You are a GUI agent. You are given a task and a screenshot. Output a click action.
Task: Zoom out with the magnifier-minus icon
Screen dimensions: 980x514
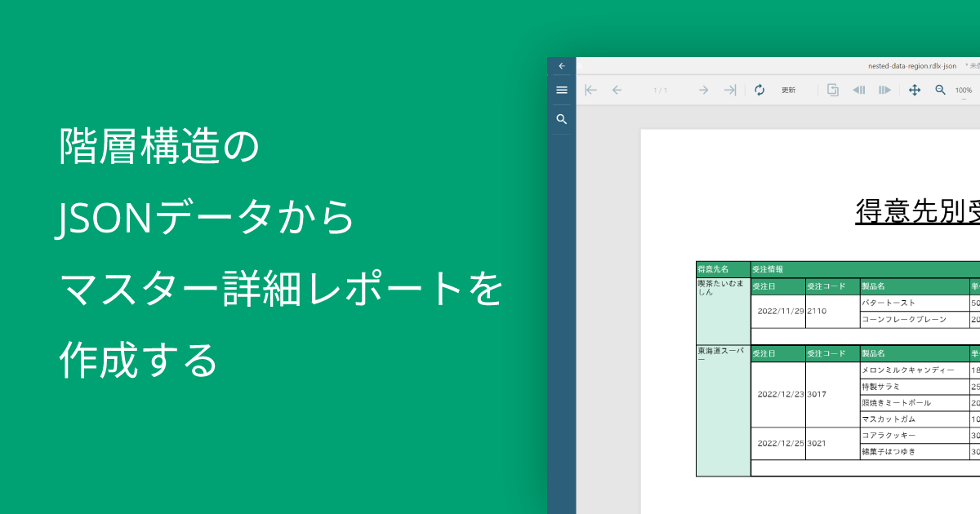tap(940, 90)
